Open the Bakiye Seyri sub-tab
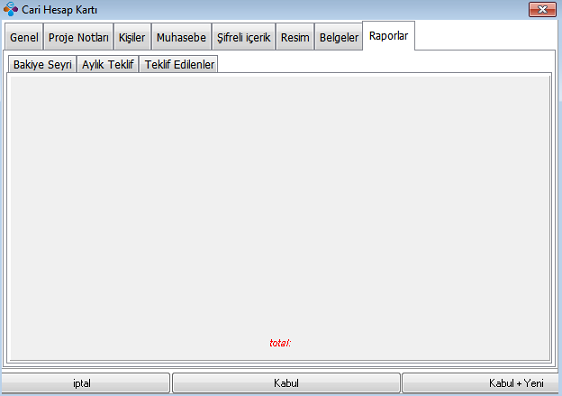Image resolution: width=562 pixels, height=396 pixels. point(42,64)
